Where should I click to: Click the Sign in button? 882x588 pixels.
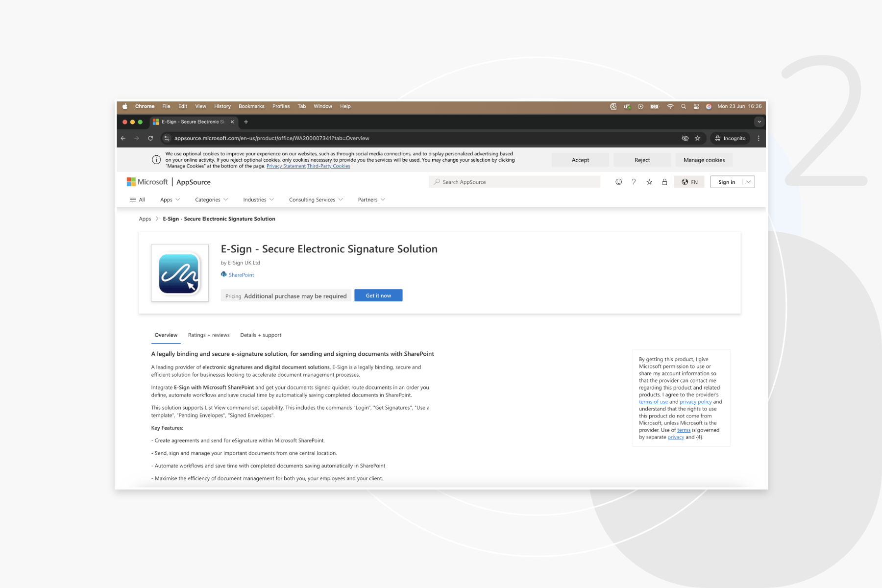727,182
